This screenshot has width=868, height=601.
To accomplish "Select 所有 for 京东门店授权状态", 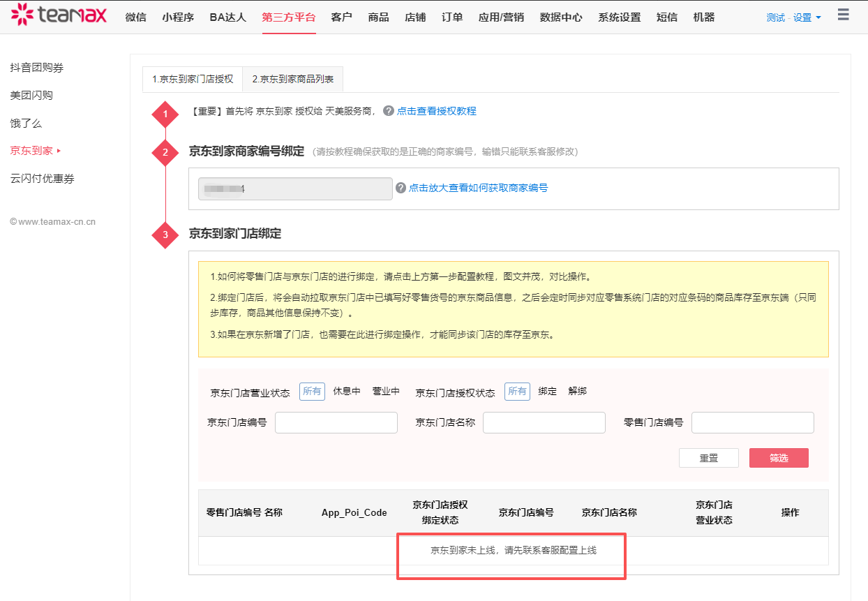I will click(517, 392).
